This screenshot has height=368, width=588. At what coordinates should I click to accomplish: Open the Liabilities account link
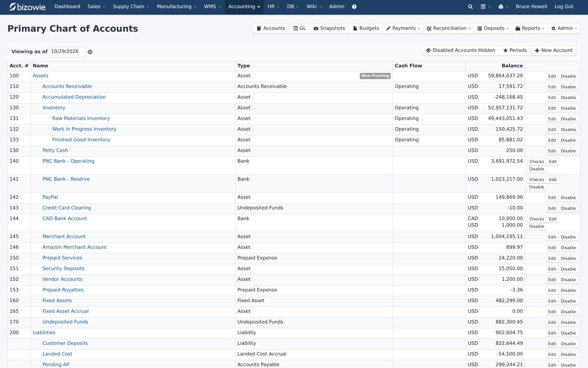pos(44,333)
